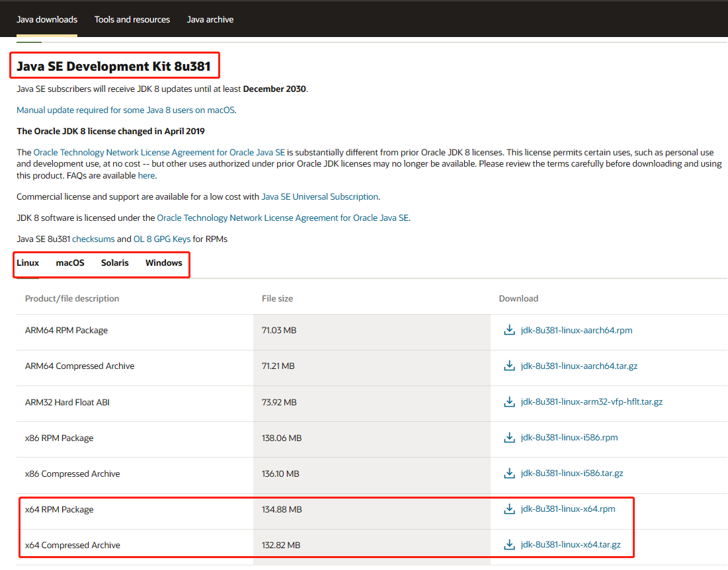Click 'The Oracle JDK 8 license changed' heading
728x570 pixels.
pos(110,132)
